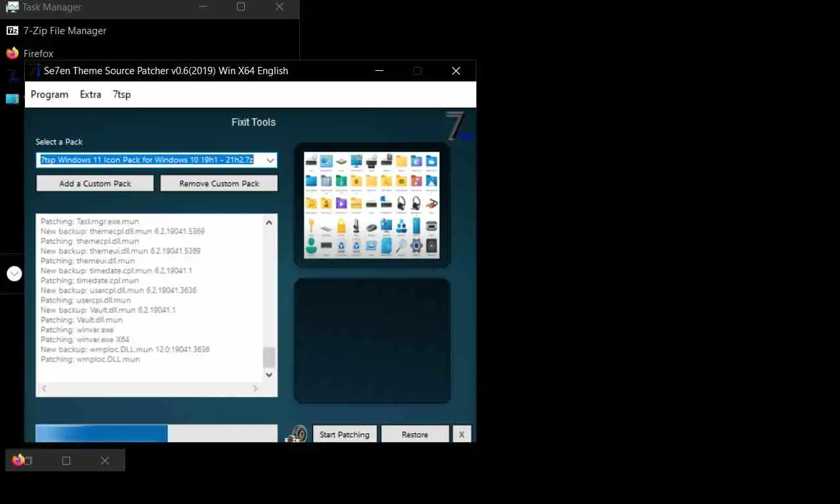Image resolution: width=840 pixels, height=504 pixels.
Task: Click the log list scroll down arrow
Action: coord(269,375)
